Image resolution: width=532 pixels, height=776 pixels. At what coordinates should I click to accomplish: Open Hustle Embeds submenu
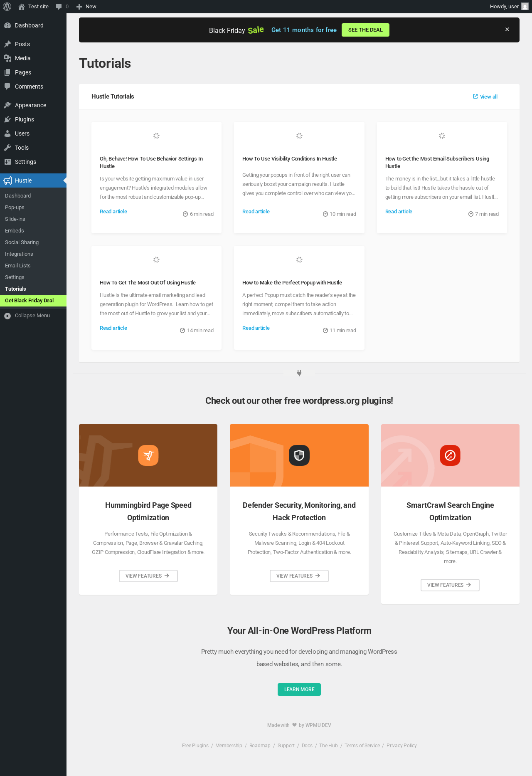coord(33,231)
